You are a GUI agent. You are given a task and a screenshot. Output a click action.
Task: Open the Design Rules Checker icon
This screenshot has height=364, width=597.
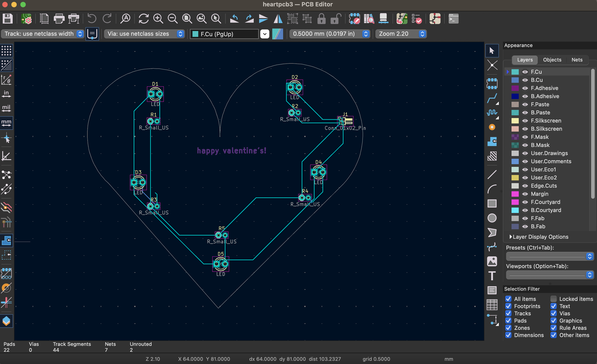(416, 19)
